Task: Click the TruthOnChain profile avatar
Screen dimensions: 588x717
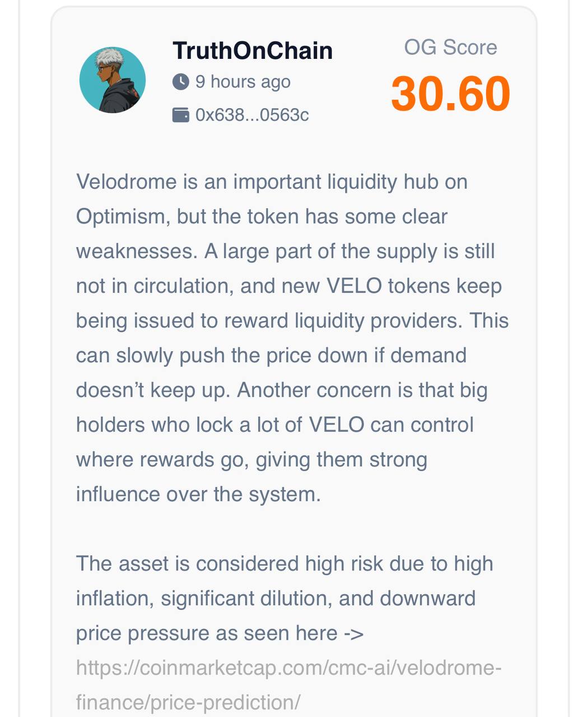Action: (113, 80)
